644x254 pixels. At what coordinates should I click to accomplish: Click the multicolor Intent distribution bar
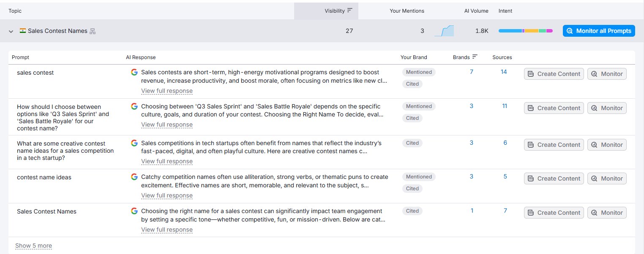tap(525, 30)
